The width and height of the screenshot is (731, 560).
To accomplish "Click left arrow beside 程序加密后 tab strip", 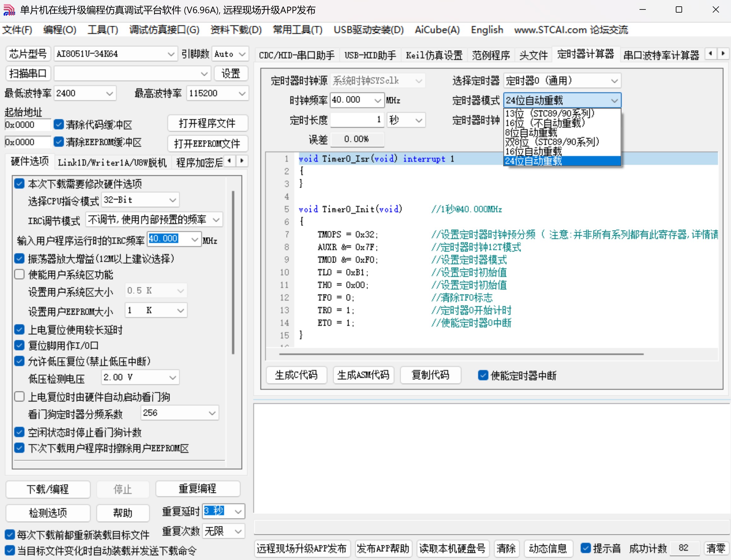I will click(230, 161).
